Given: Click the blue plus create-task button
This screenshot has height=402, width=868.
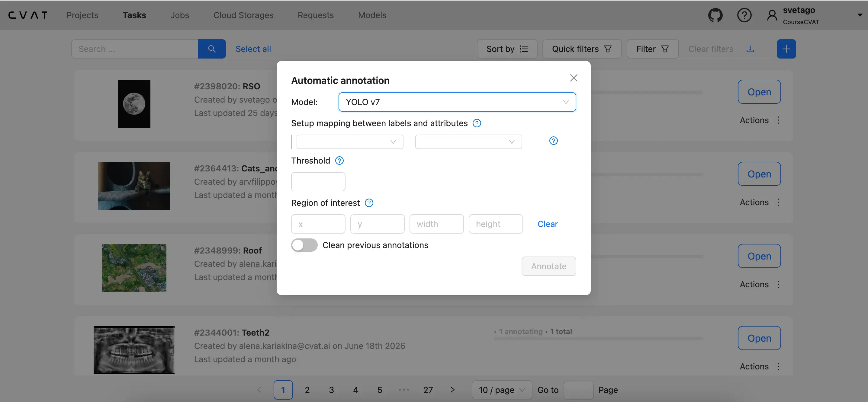Looking at the screenshot, I should tap(786, 49).
